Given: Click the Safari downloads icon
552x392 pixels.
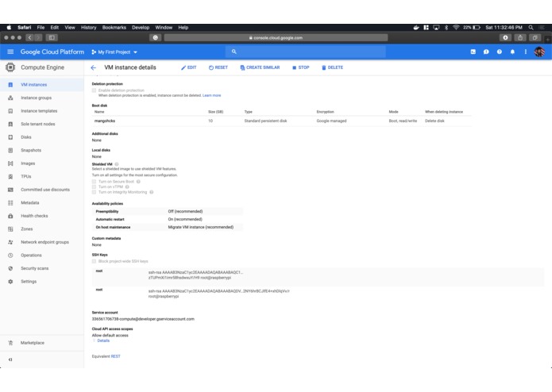Looking at the screenshot, I should [x=505, y=37].
